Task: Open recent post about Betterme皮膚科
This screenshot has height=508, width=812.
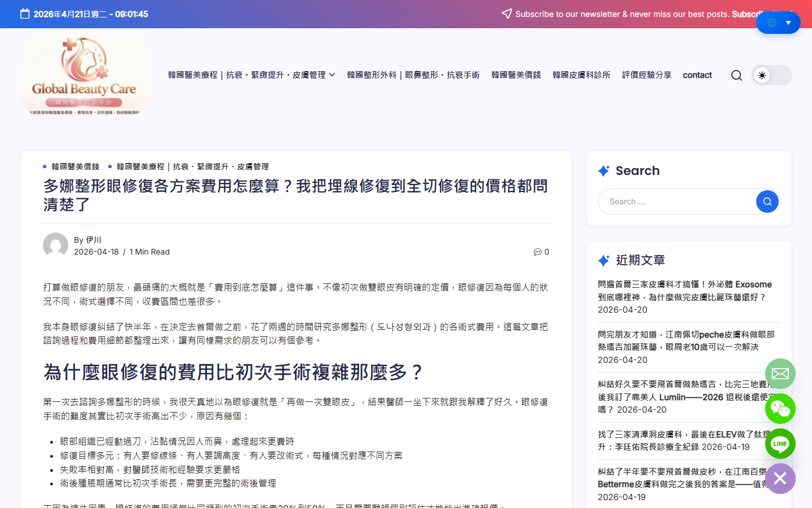Action: 685,478
